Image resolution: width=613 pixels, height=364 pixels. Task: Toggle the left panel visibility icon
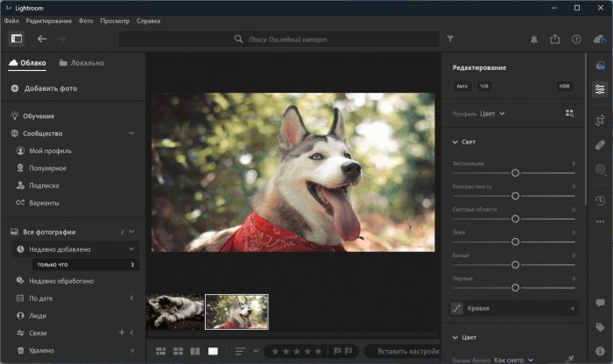coord(17,38)
